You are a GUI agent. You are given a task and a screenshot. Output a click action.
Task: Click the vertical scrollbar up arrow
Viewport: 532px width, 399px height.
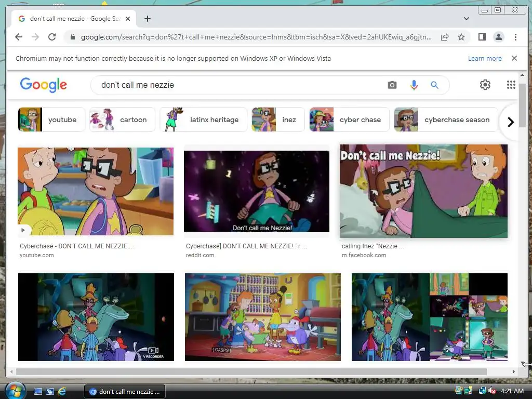point(522,75)
